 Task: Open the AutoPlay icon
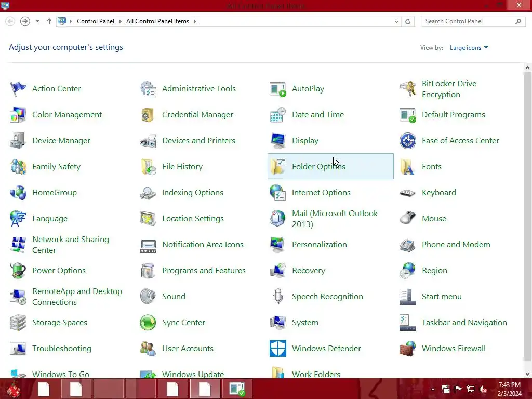pyautogui.click(x=278, y=89)
